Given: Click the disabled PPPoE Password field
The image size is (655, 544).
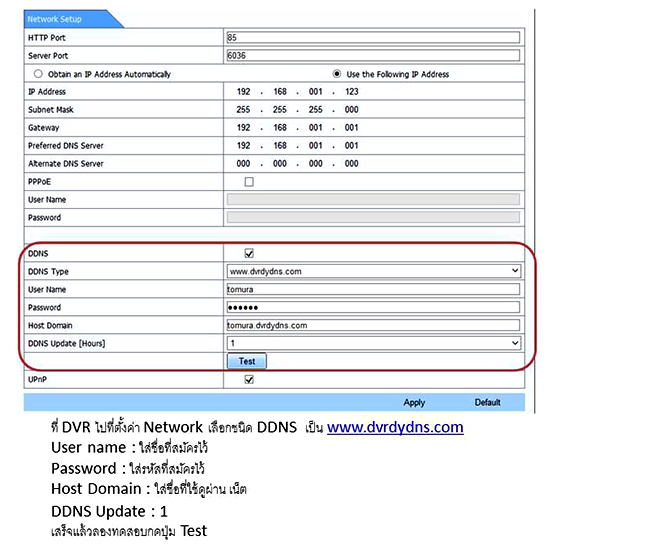Looking at the screenshot, I should tap(373, 217).
